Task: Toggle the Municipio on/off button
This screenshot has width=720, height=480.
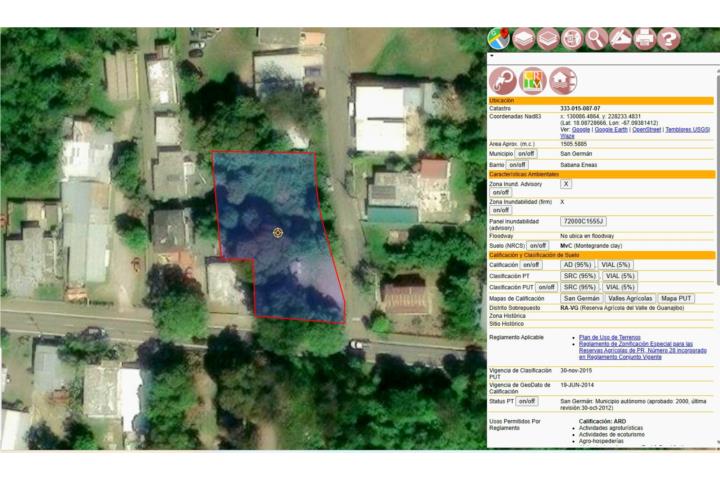Action: [x=526, y=154]
